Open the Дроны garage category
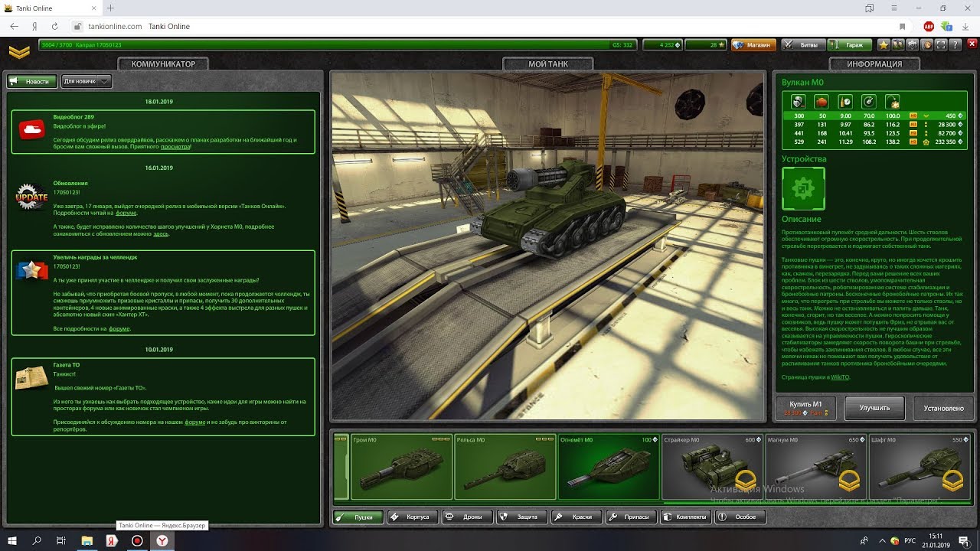The width and height of the screenshot is (980, 551). pos(467,517)
